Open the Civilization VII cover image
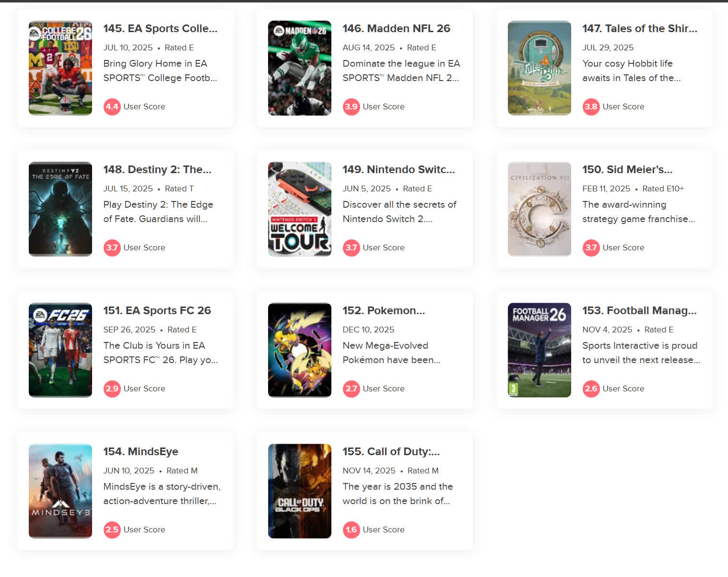 [x=540, y=209]
